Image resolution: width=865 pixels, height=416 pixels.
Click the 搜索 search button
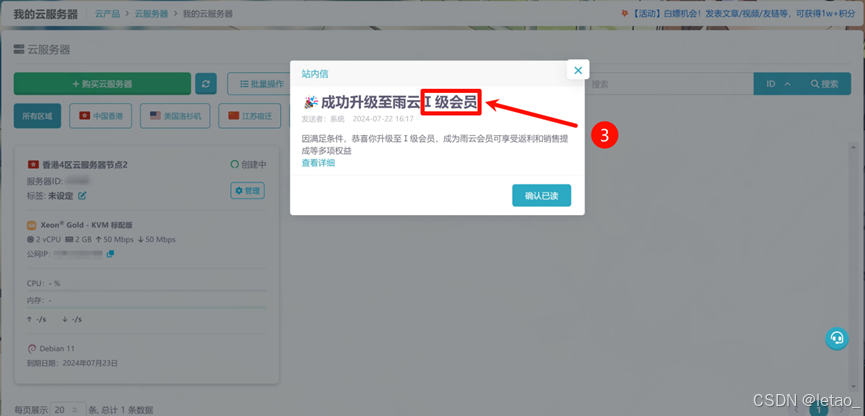[826, 84]
